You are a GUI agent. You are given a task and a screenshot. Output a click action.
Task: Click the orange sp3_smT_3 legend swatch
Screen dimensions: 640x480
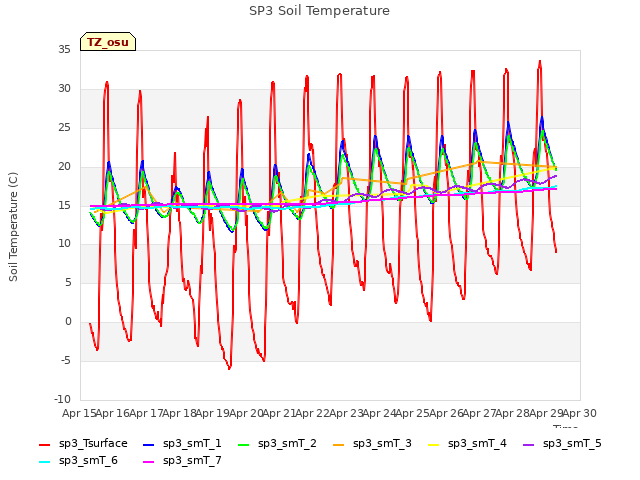click(x=339, y=444)
